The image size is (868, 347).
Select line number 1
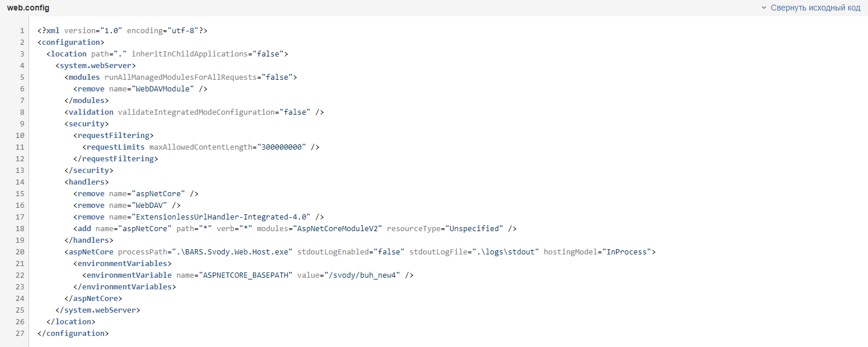pyautogui.click(x=22, y=30)
